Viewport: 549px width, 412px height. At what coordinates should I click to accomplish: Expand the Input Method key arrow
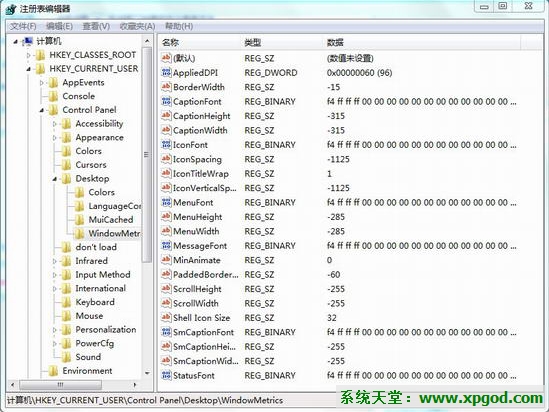click(55, 275)
